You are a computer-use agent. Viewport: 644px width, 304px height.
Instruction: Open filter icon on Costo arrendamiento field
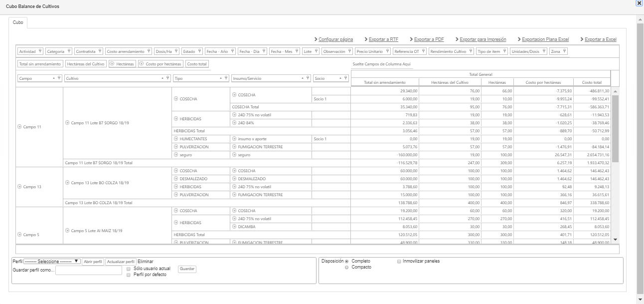pos(149,51)
